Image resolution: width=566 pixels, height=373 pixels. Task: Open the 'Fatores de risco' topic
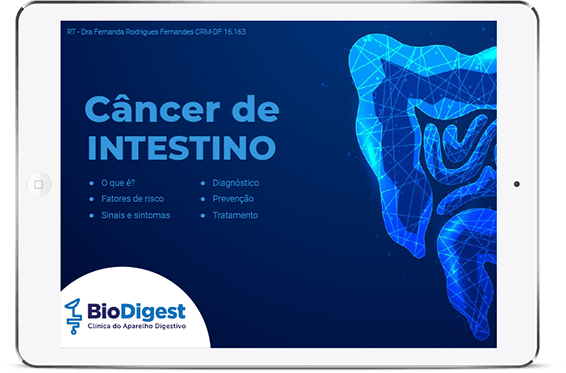(132, 199)
